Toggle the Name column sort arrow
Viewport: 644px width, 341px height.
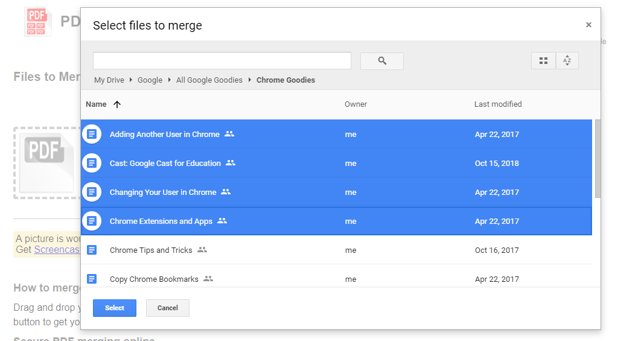coord(117,104)
